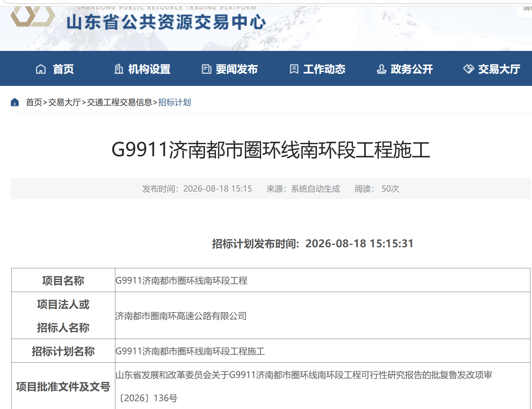Open the 首页 navigation menu item
532x409 pixels.
63,69
